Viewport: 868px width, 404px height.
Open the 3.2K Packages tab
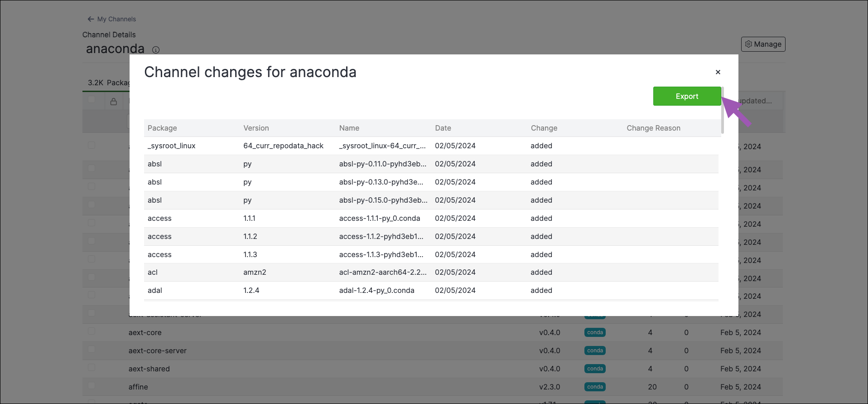point(108,83)
